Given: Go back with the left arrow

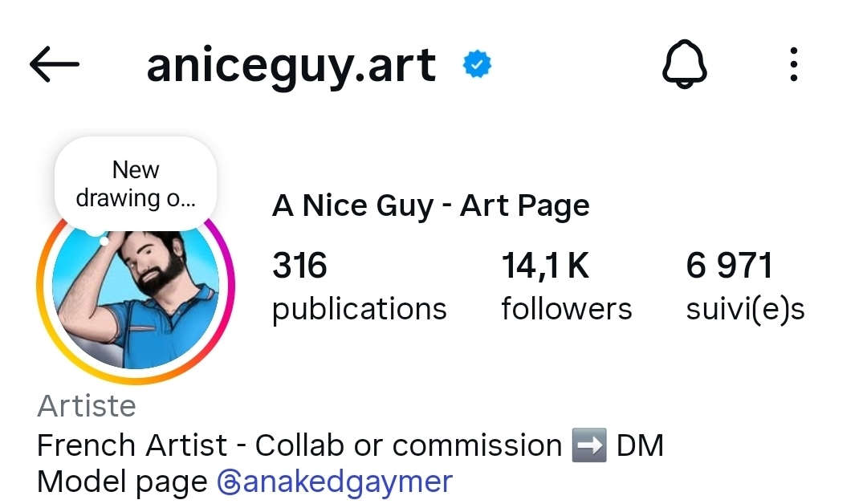Looking at the screenshot, I should [55, 65].
